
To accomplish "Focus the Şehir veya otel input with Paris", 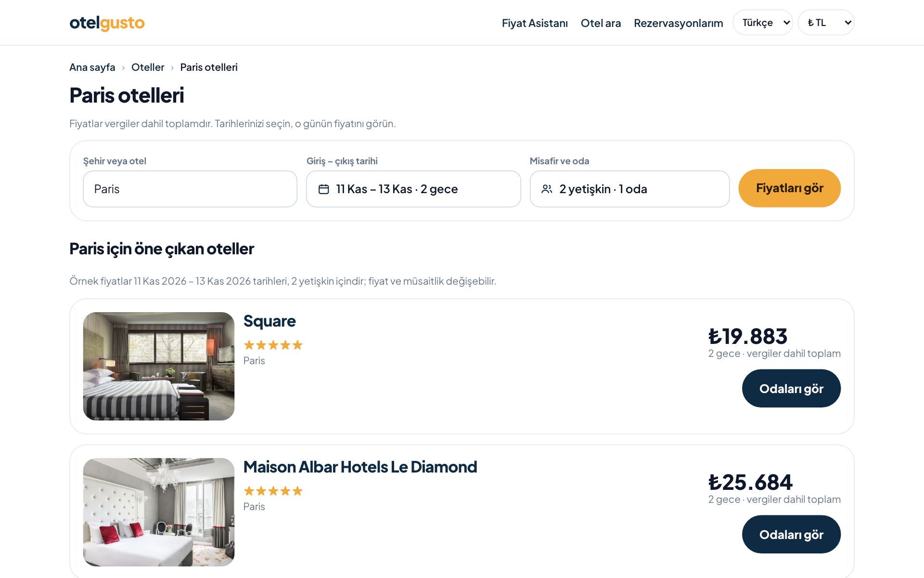I will 190,189.
